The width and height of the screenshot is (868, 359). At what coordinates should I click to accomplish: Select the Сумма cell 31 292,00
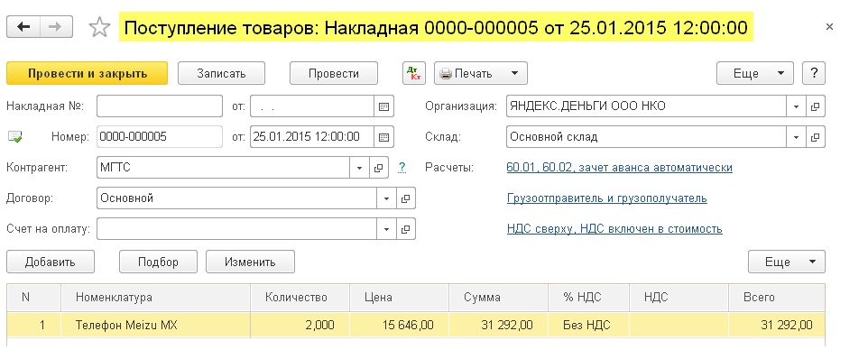click(498, 326)
